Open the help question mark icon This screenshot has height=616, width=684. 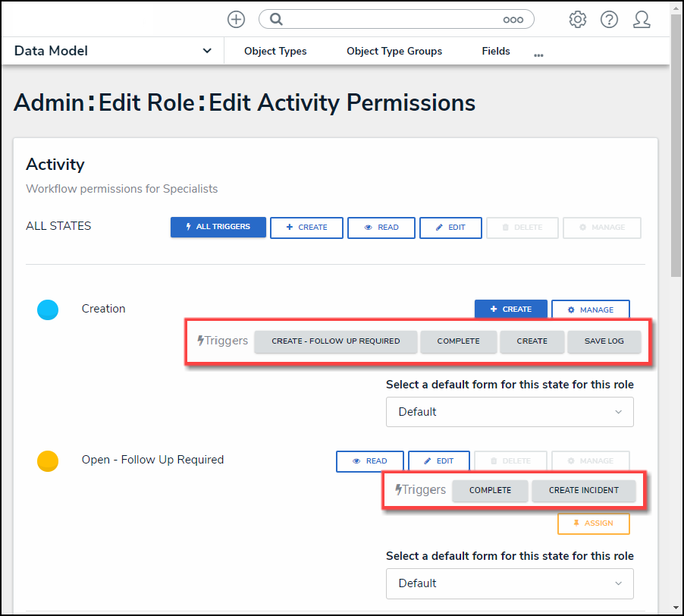click(609, 20)
